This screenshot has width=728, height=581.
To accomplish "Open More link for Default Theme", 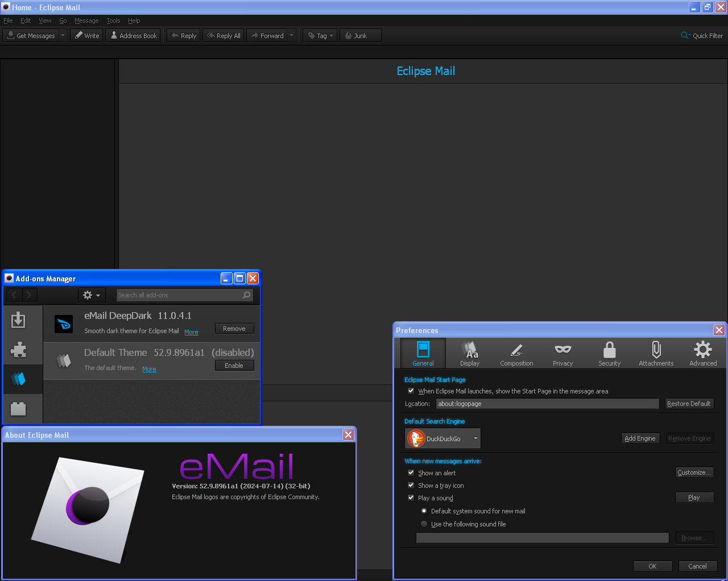I will click(x=149, y=369).
